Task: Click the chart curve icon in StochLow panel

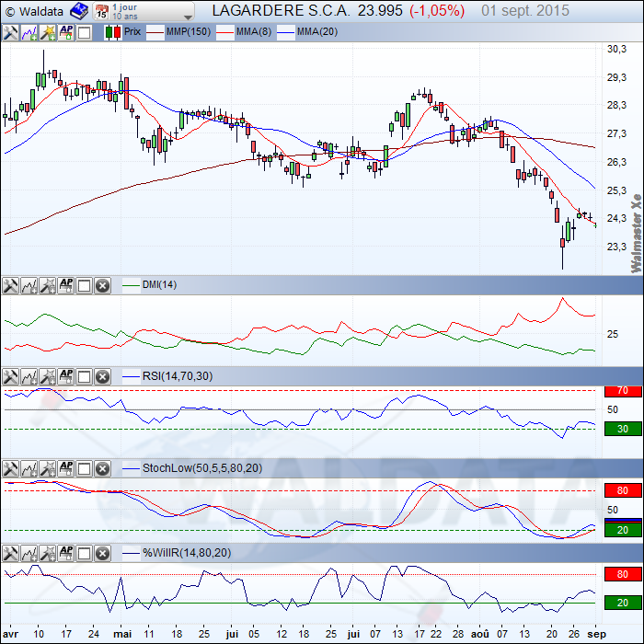Action: click(x=29, y=468)
